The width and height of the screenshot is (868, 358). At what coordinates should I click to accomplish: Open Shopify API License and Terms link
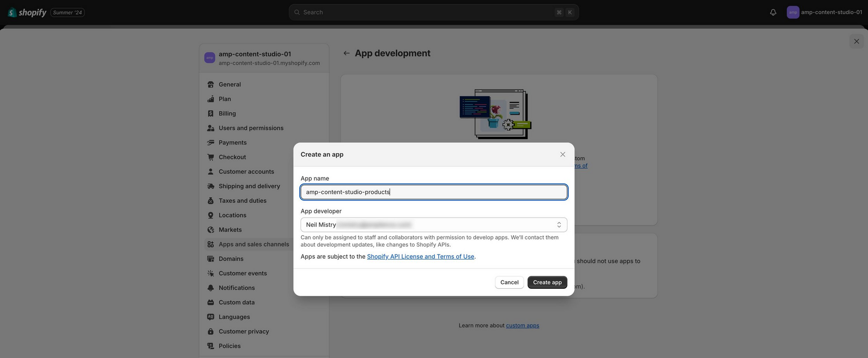(421, 256)
